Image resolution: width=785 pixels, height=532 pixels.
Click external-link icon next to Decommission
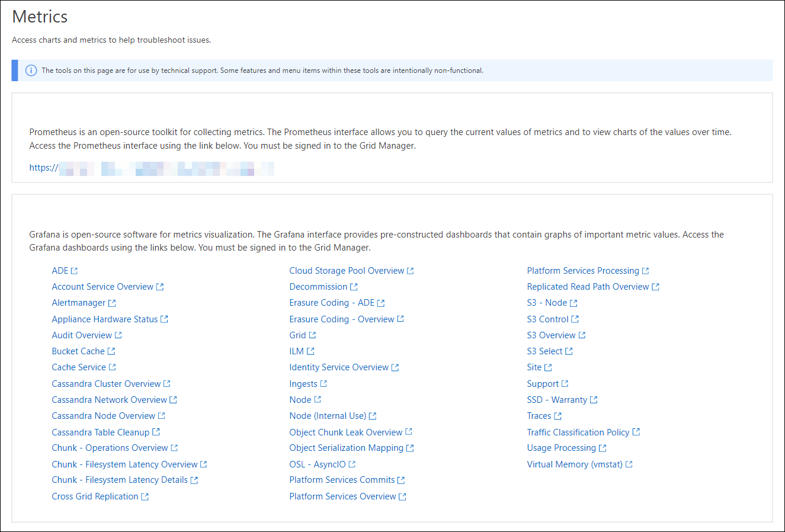[x=354, y=287]
